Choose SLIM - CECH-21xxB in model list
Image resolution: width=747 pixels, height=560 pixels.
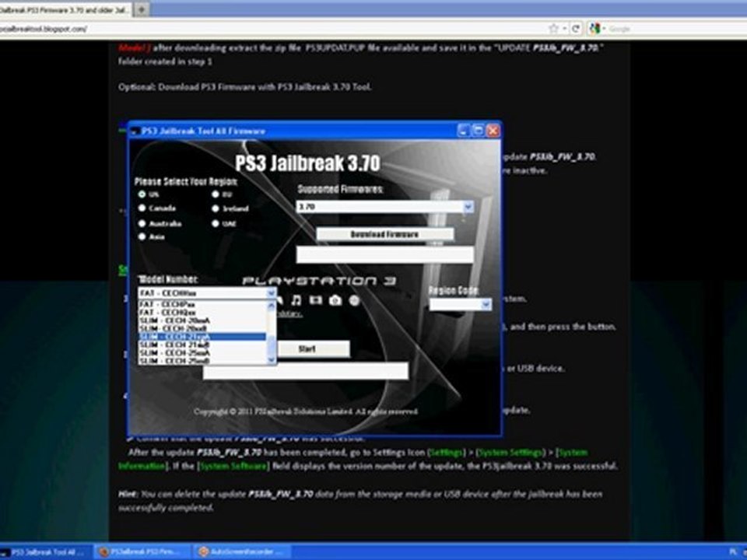tap(202, 345)
